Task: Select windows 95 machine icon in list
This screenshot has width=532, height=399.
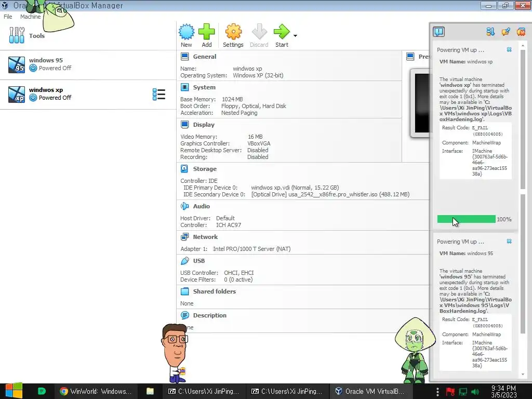Action: 16,65
